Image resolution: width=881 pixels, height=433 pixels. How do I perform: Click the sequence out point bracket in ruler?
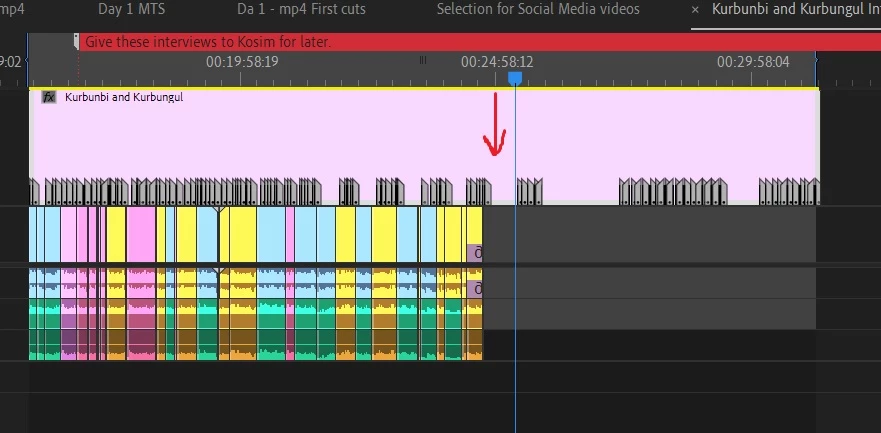816,58
